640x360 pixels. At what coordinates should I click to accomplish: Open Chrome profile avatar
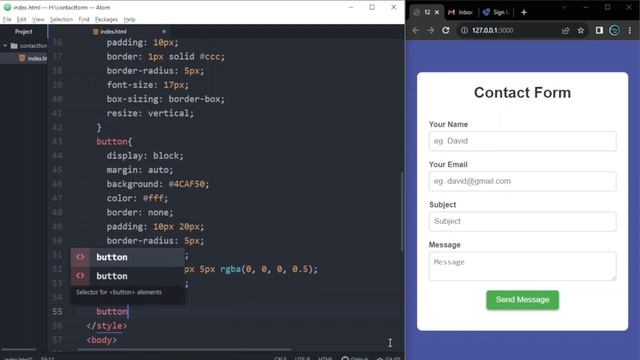614,30
